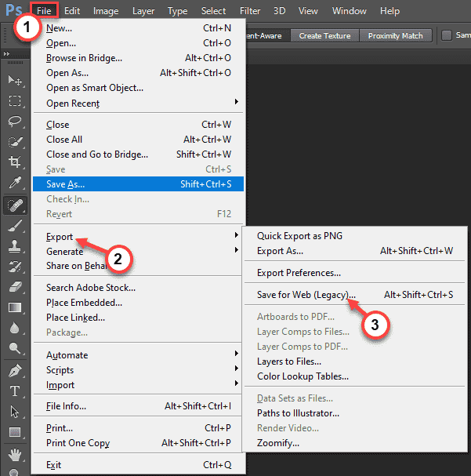
Task: Open the File menu
Action: [x=44, y=11]
